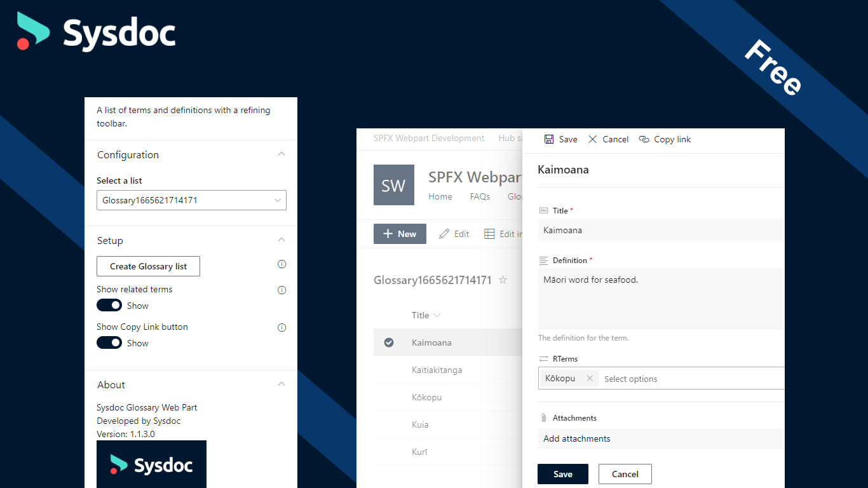Image resolution: width=868 pixels, height=488 pixels.
Task: Select the Kuia list row
Action: [448, 424]
